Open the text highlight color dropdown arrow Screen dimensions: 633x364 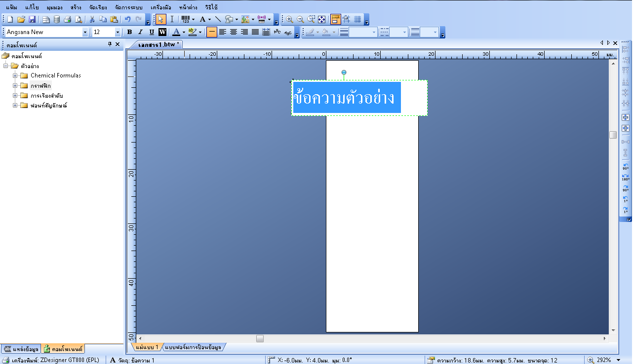200,32
